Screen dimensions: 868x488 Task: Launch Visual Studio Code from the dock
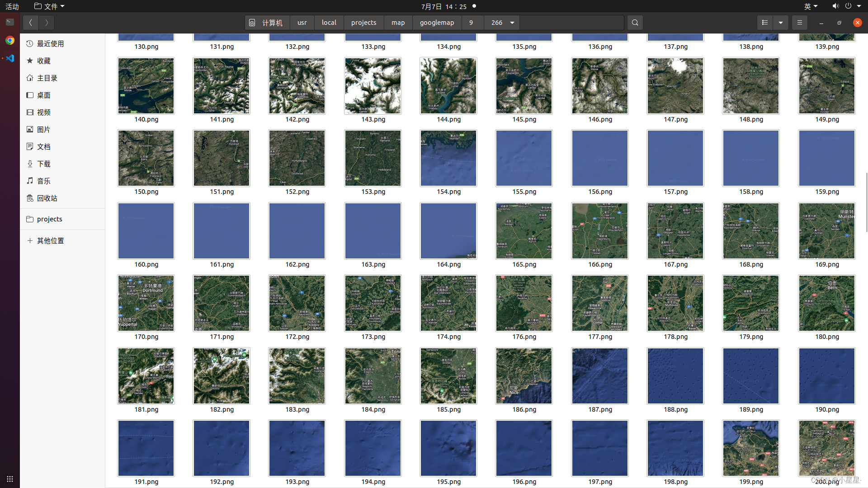[x=10, y=58]
